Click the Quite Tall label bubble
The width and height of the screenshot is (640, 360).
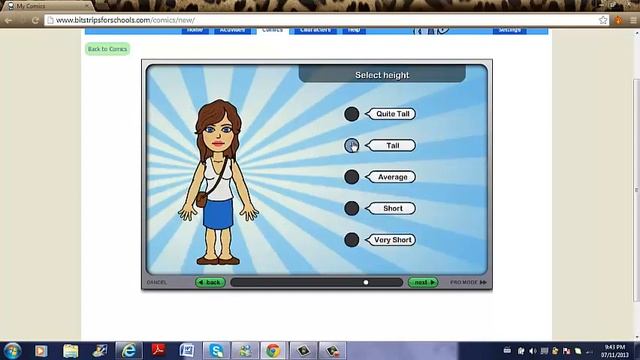point(391,114)
